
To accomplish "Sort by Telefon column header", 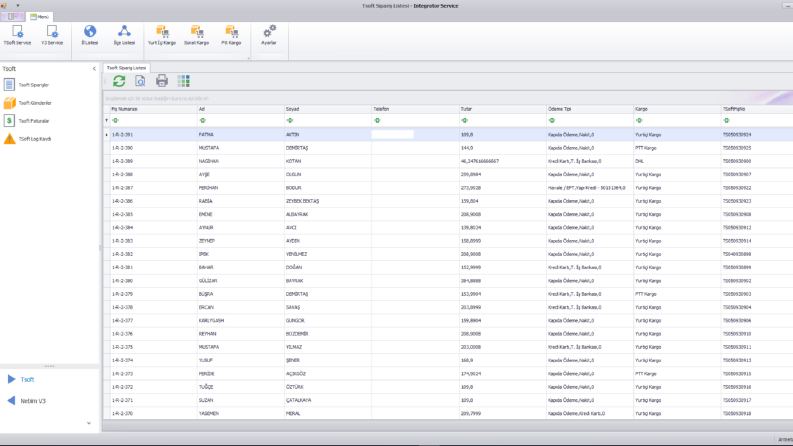I will 415,109.
